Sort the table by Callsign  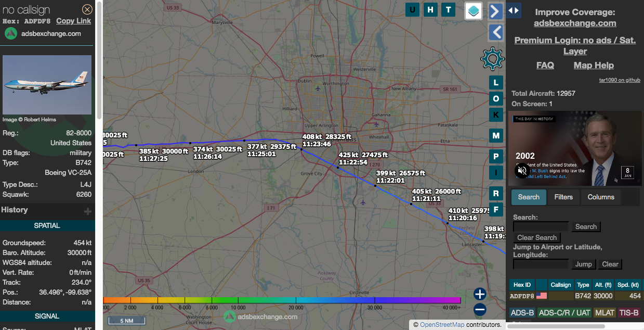point(561,285)
